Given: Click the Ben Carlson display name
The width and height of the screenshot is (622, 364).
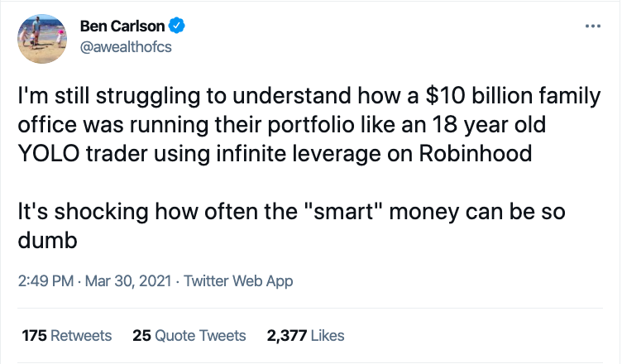Looking at the screenshot, I should click(x=122, y=26).
